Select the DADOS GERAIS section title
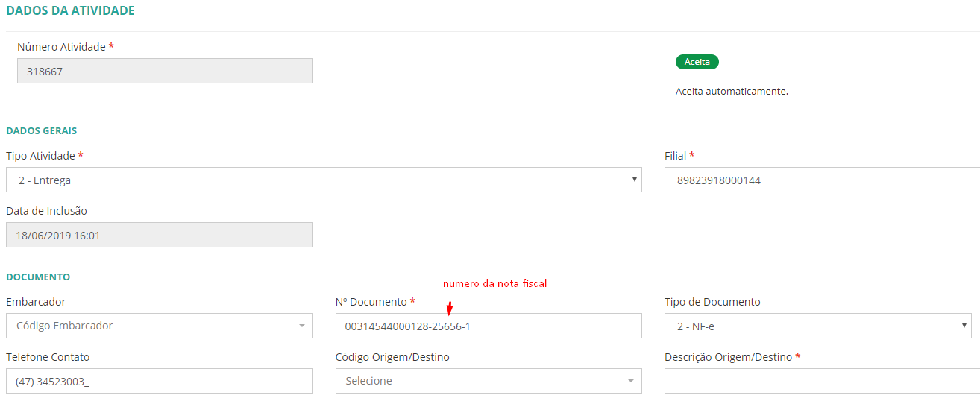 (x=41, y=130)
